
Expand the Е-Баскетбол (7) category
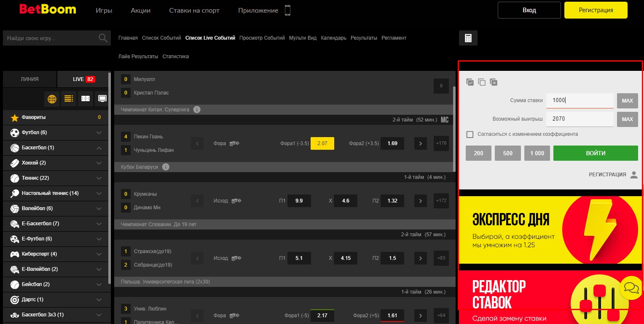pos(99,224)
